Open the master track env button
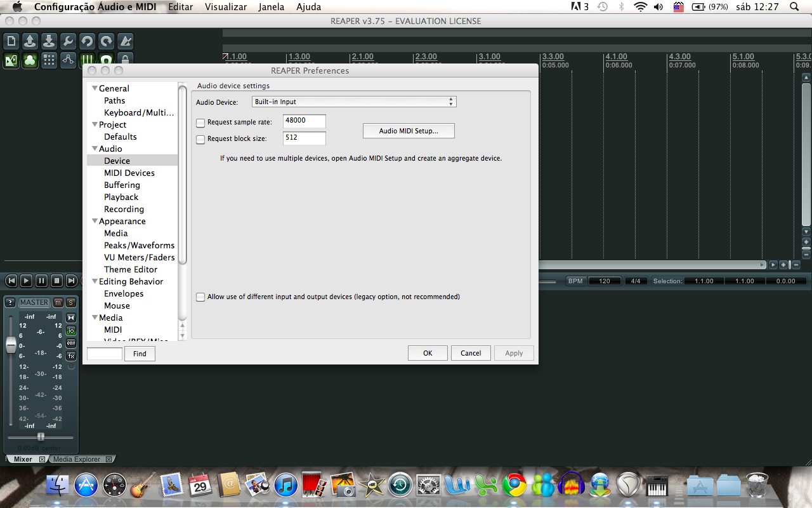The height and width of the screenshot is (508, 812). 71,343
